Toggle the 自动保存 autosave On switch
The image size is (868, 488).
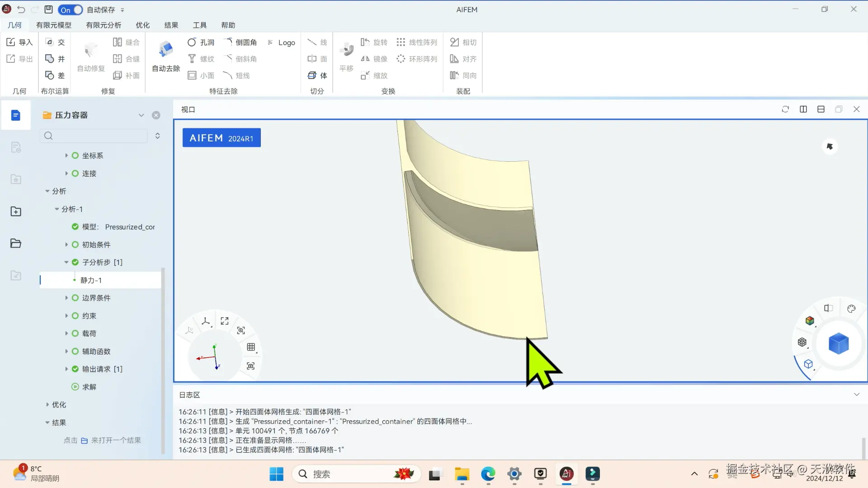70,9
